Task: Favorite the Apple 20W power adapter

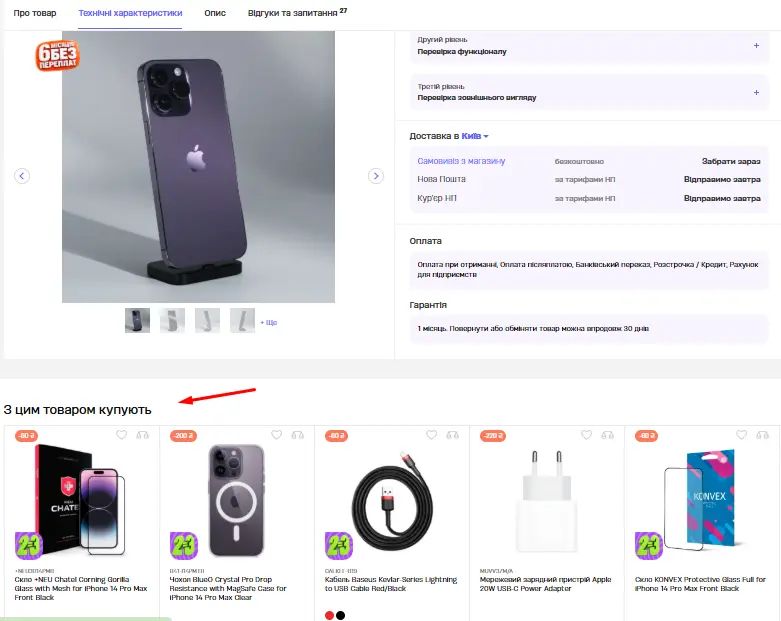Action: [586, 435]
